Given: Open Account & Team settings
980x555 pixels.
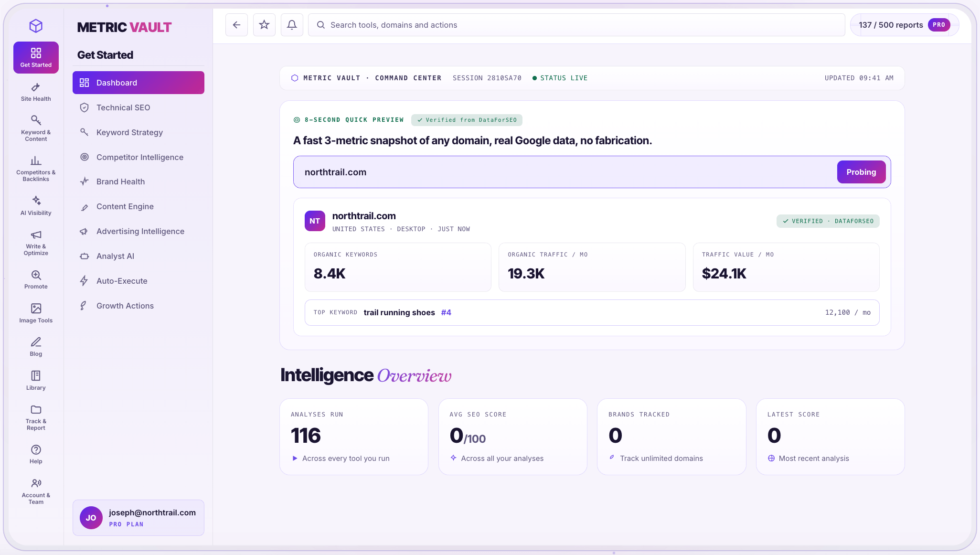Looking at the screenshot, I should (x=36, y=491).
